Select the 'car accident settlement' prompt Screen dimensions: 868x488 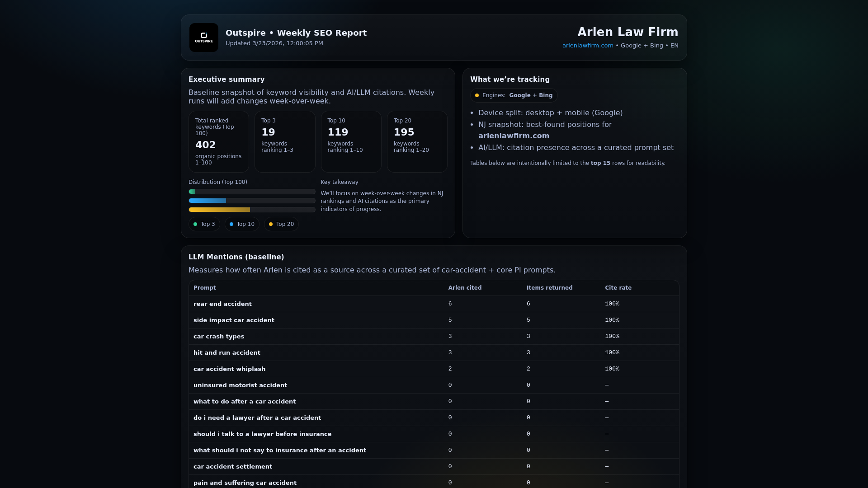233,467
